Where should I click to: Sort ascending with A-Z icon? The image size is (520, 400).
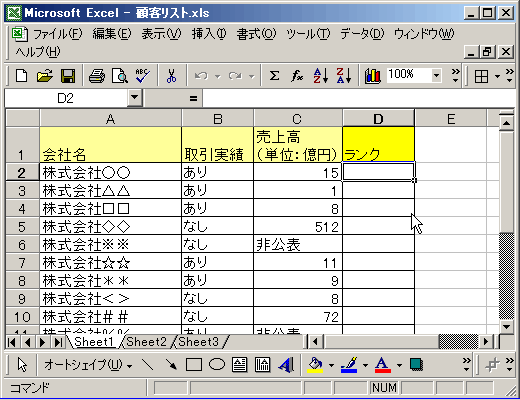click(320, 76)
